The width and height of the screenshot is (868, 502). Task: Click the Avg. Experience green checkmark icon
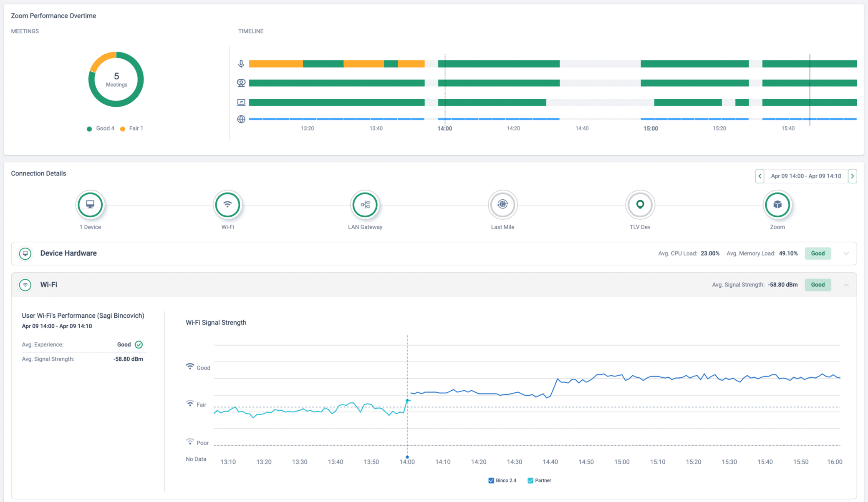139,344
